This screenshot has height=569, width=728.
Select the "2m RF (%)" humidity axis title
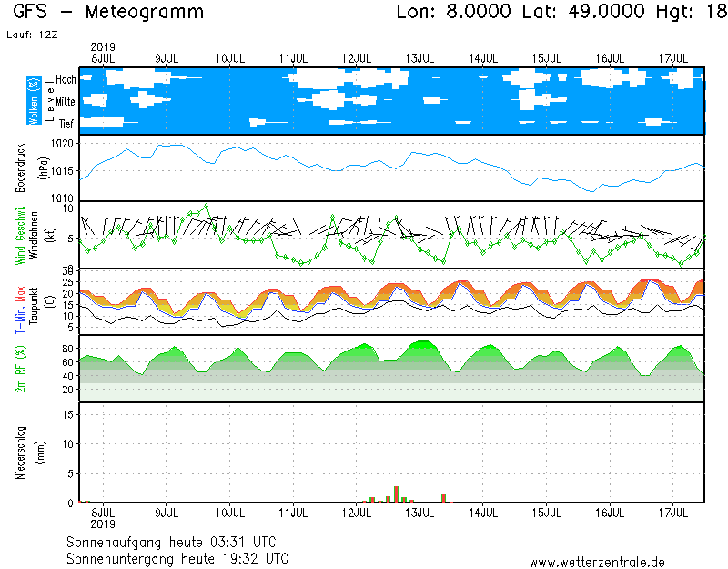(20, 369)
